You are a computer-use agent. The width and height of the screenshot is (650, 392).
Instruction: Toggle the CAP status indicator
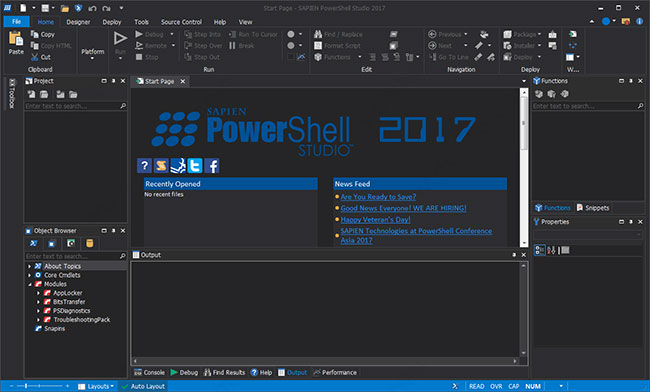[514, 386]
